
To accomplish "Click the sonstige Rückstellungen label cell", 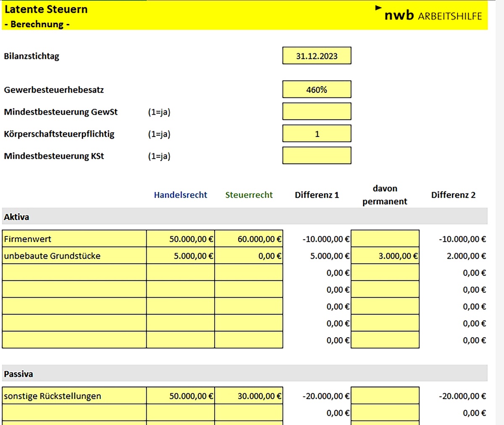I will pos(74,396).
